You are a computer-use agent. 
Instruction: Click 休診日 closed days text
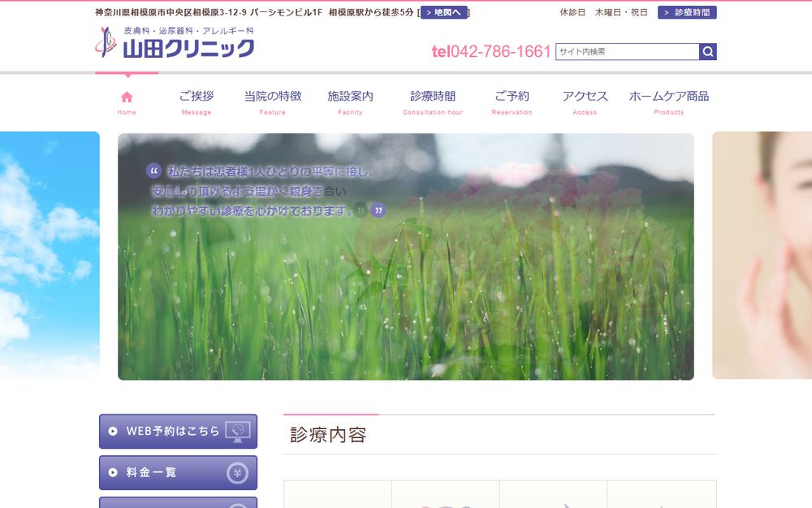point(572,12)
